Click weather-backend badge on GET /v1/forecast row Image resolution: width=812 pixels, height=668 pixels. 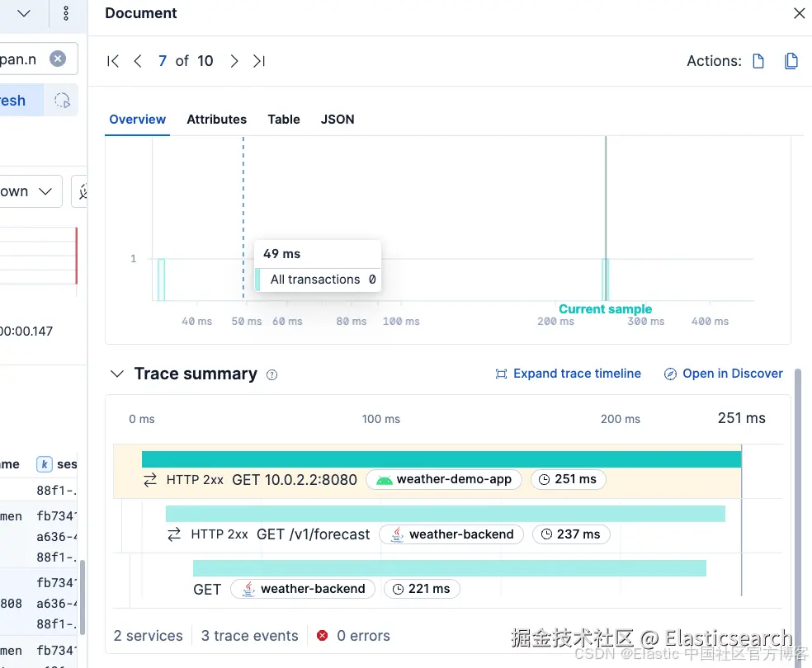tap(451, 534)
